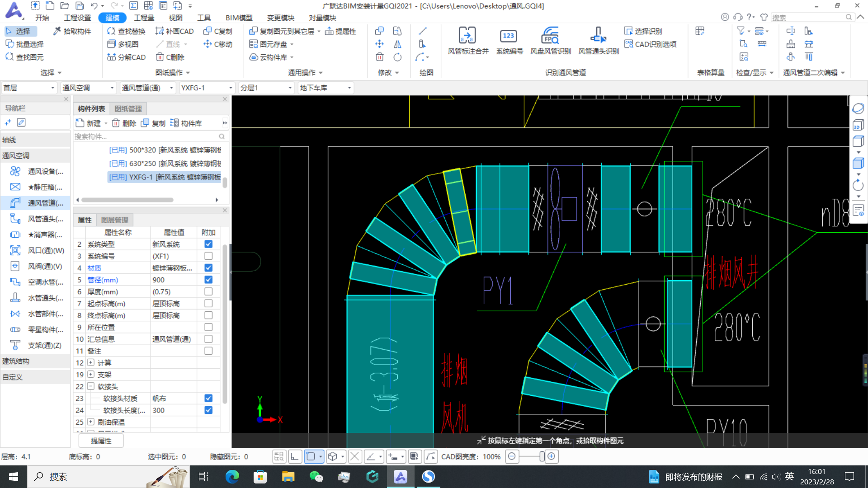Open 通风设备 in the navigation list
The image size is (868, 488).
coord(36,171)
